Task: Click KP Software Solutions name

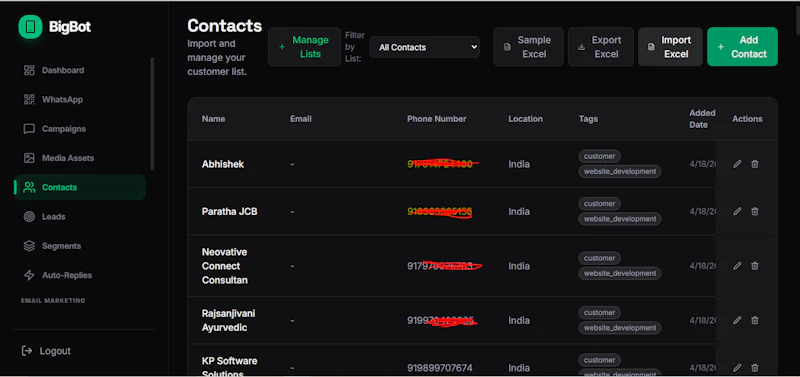Action: tap(230, 367)
